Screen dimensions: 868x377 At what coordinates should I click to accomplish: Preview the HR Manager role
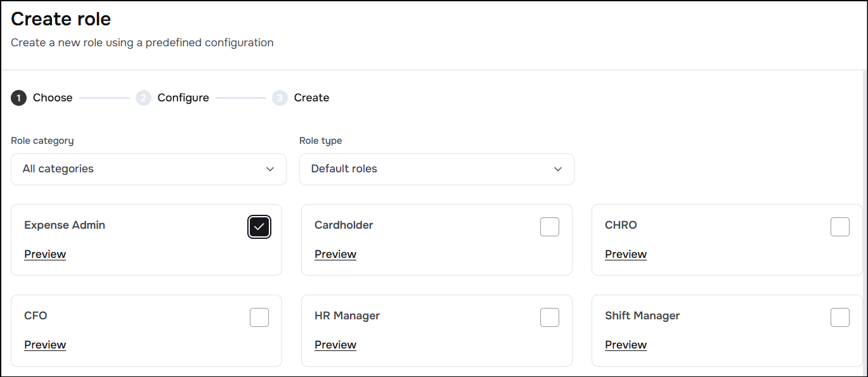335,345
